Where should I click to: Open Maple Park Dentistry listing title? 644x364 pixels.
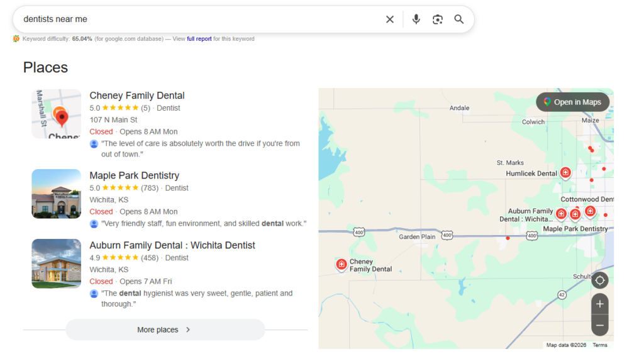pyautogui.click(x=135, y=175)
